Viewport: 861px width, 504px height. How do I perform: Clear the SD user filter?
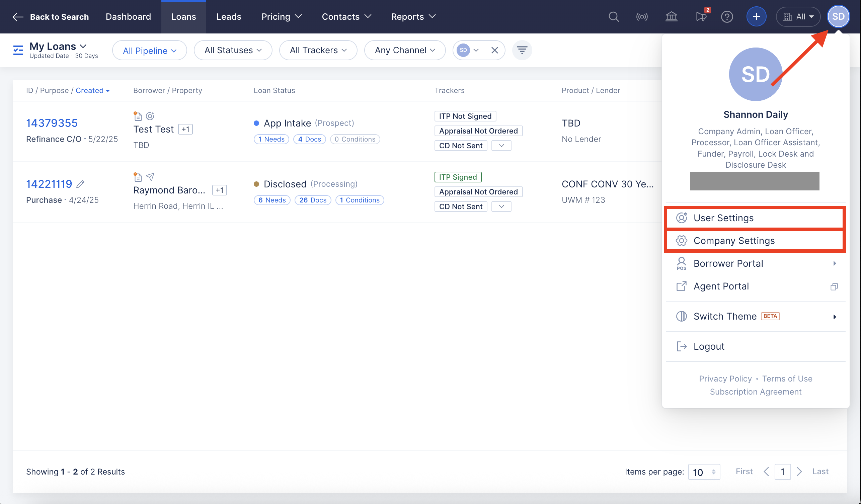[x=494, y=50]
